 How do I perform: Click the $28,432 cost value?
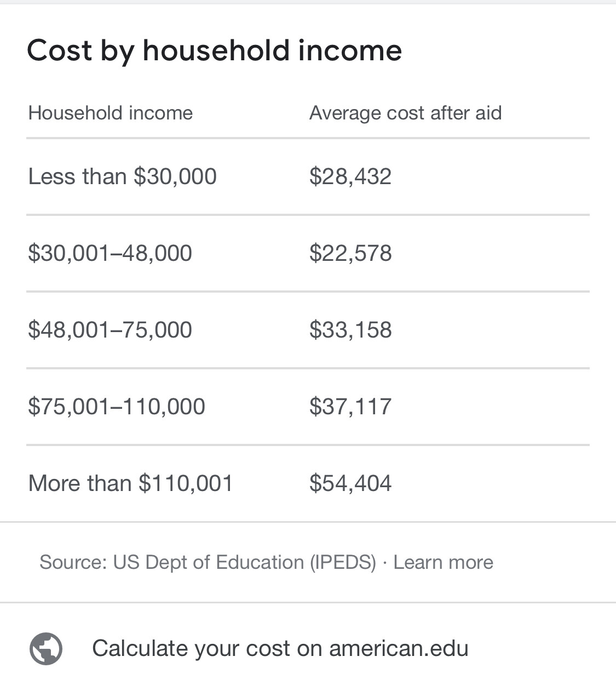tap(350, 176)
